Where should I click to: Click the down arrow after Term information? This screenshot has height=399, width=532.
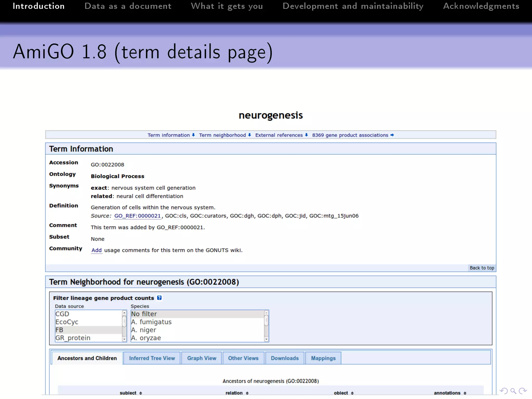[x=193, y=135]
